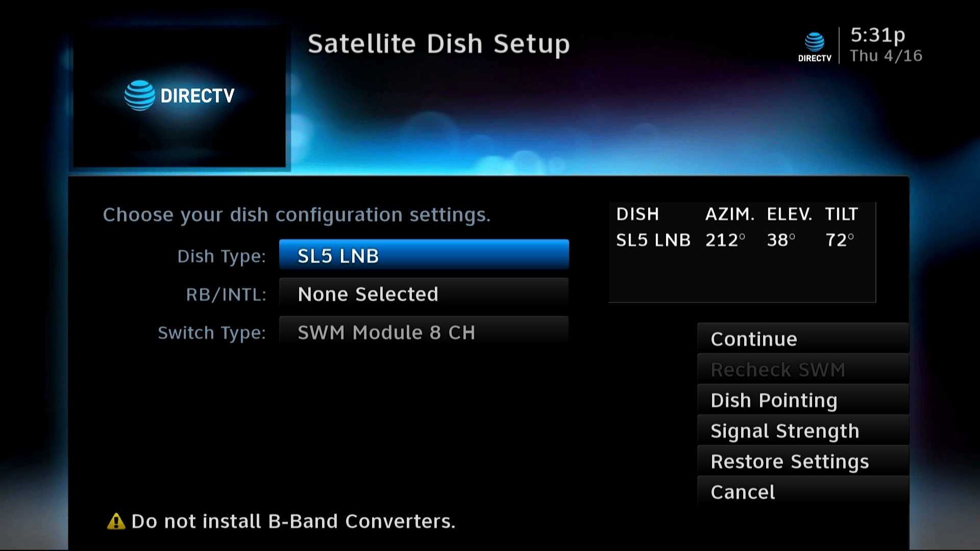Open the RB/INTL selection box
This screenshot has height=551, width=980.
point(423,294)
